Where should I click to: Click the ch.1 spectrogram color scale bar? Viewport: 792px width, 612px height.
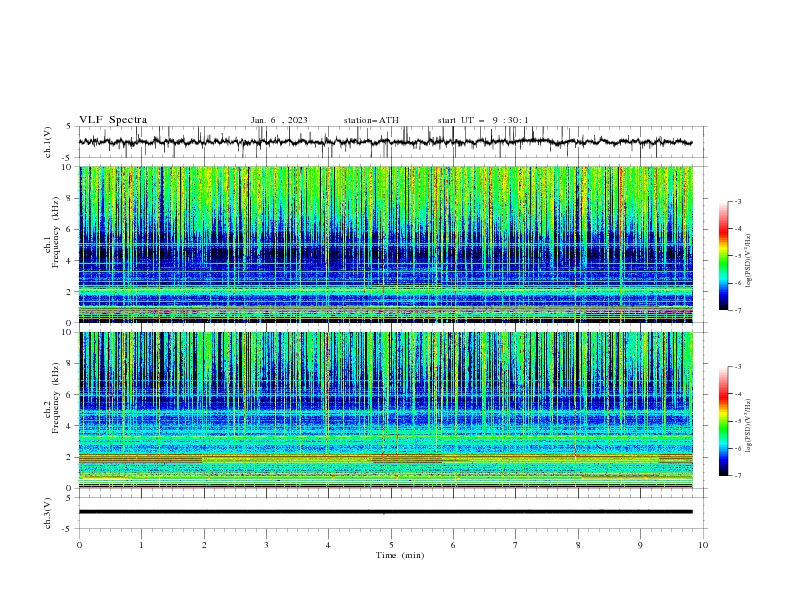pos(724,256)
